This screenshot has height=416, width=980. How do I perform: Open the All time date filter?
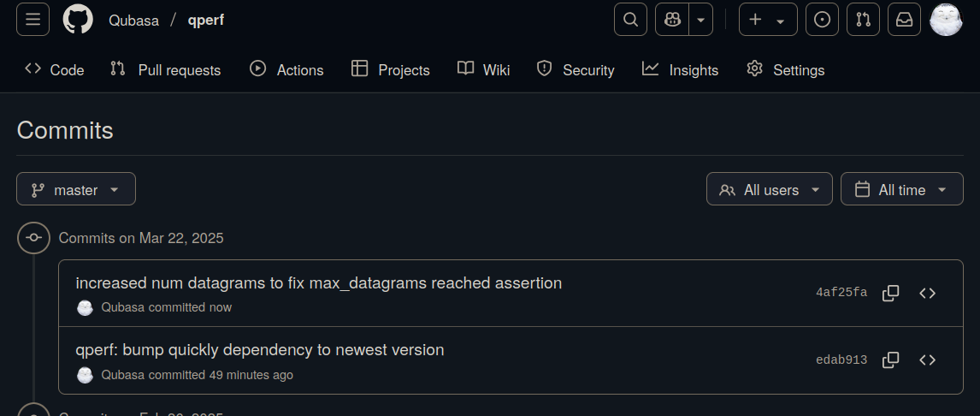pos(901,189)
